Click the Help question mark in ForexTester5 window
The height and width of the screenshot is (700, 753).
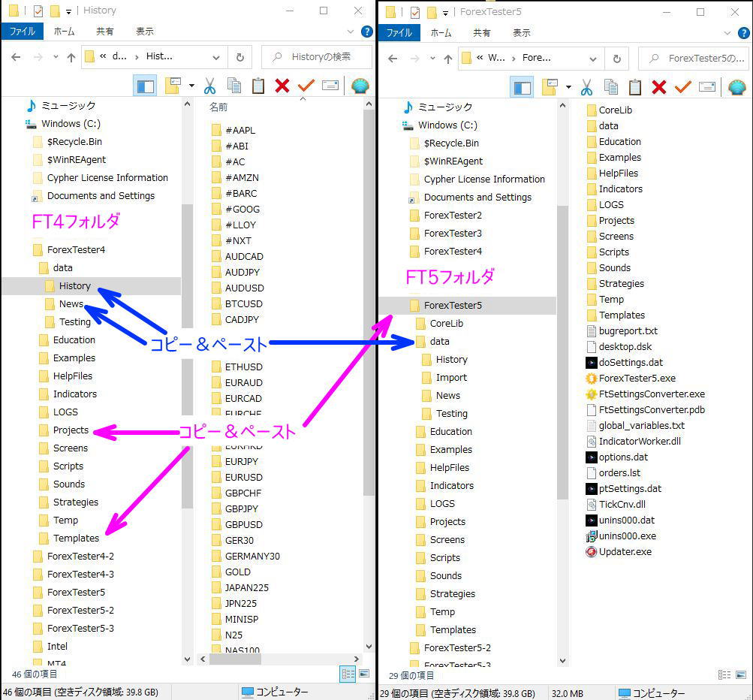pos(744,33)
